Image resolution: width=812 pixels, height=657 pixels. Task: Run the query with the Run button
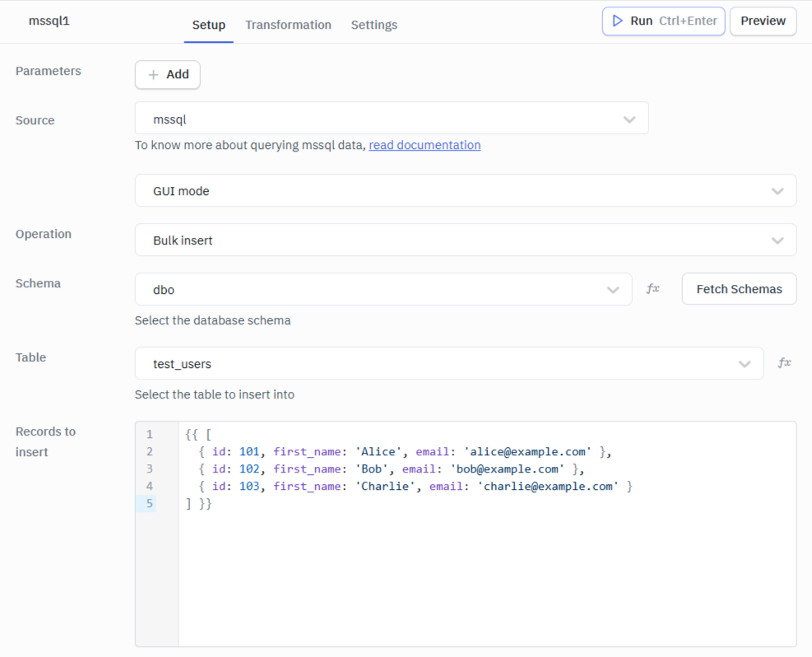663,21
